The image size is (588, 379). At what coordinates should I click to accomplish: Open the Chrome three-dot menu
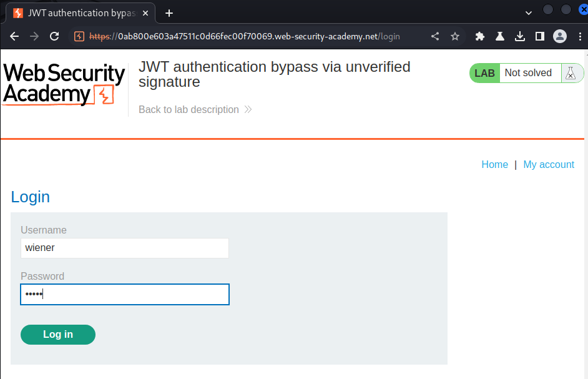click(580, 36)
